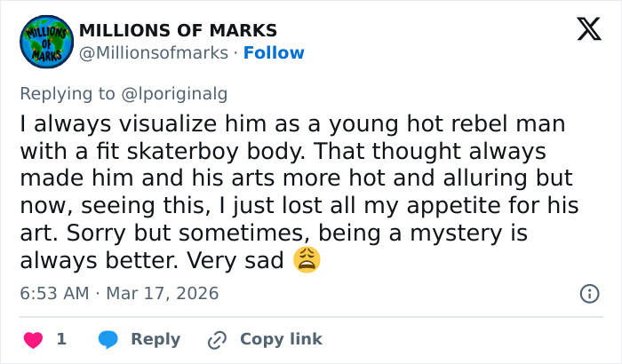Like the tweet with the heart icon

[x=33, y=339]
